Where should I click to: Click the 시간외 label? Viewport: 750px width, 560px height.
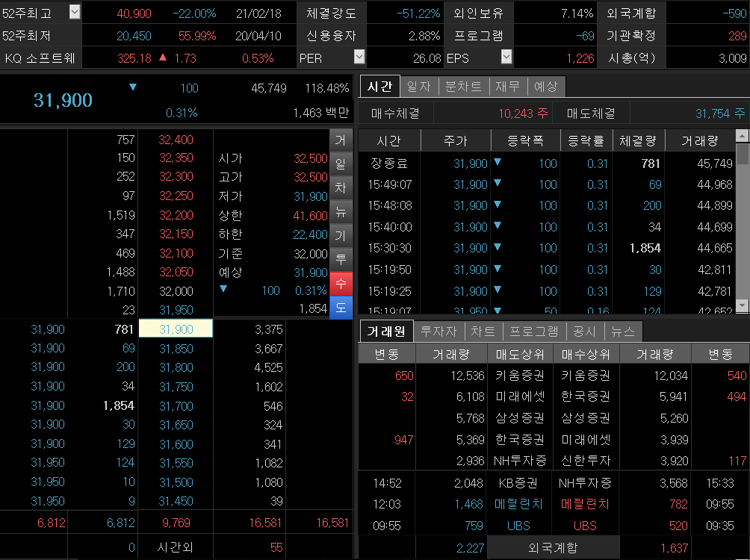(x=176, y=547)
